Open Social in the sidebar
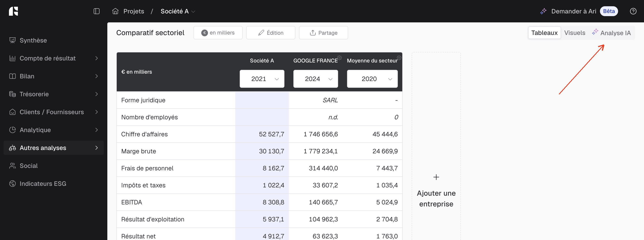 [x=53, y=166]
